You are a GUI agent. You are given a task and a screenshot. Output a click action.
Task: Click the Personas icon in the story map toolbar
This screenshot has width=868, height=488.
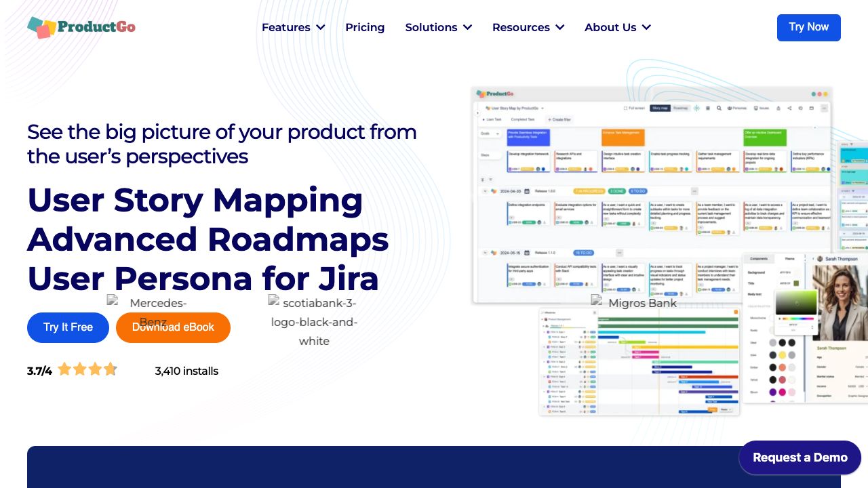736,108
